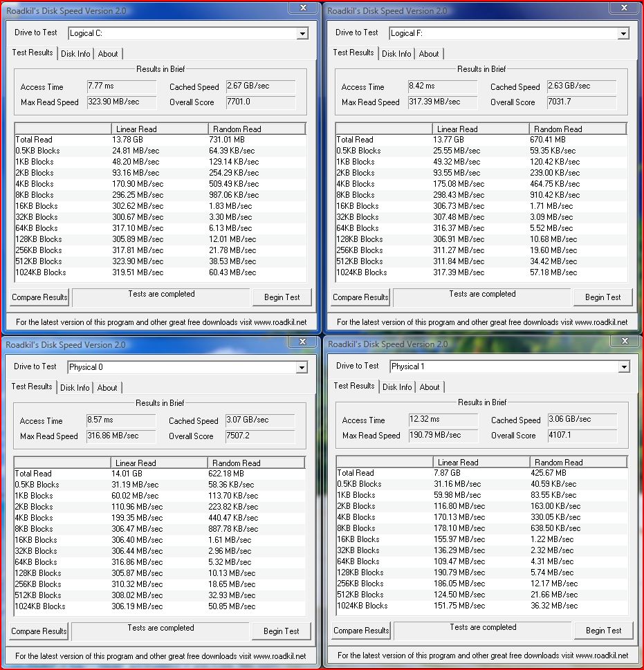The height and width of the screenshot is (670, 644).
Task: Click Overall Score field 7507.2
Action: 259,436
